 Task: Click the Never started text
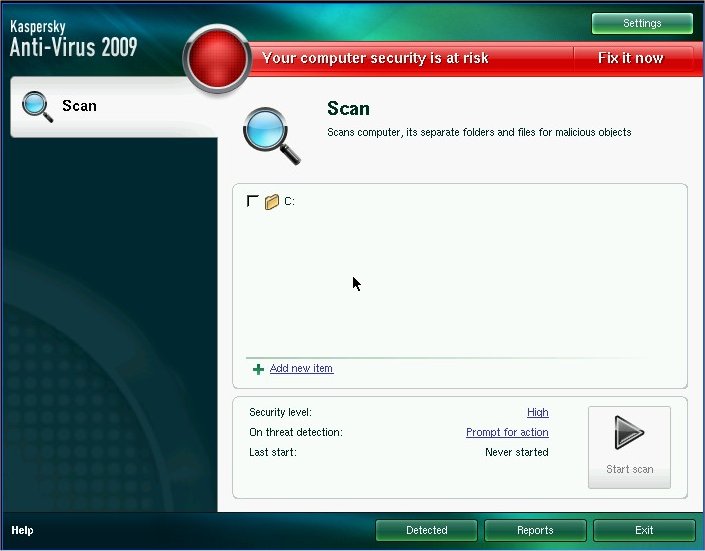click(x=517, y=452)
